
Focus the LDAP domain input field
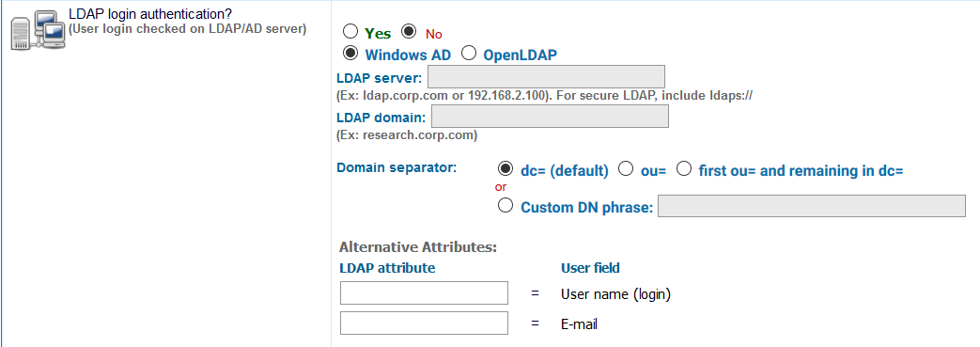coord(550,117)
